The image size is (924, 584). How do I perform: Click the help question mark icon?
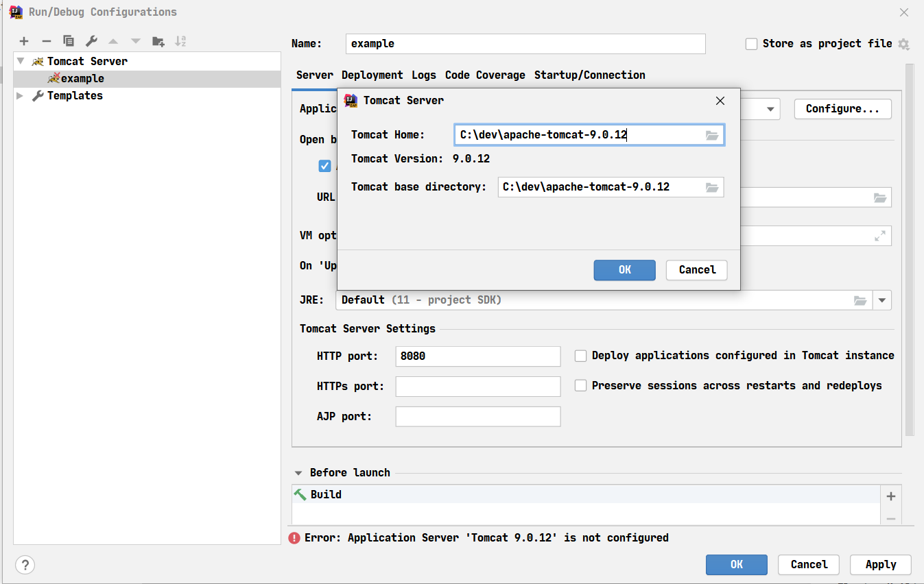(x=25, y=565)
